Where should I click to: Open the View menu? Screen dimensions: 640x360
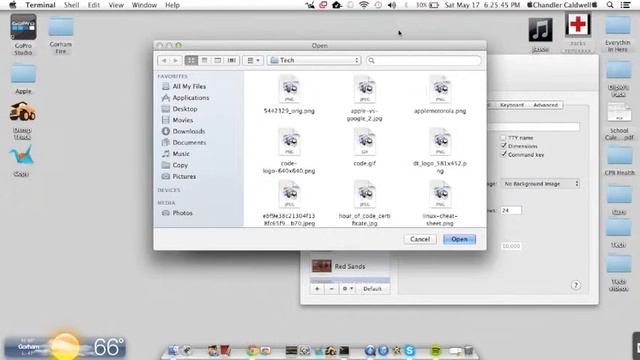pyautogui.click(x=116, y=5)
